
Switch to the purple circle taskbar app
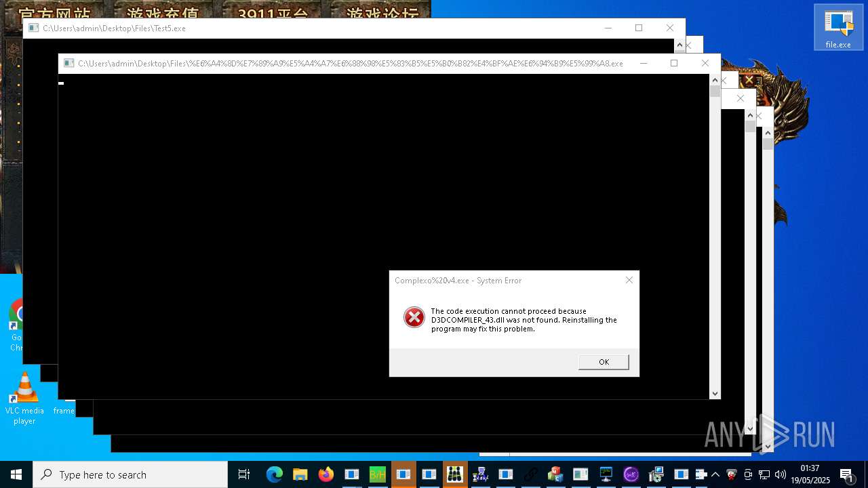[631, 474]
